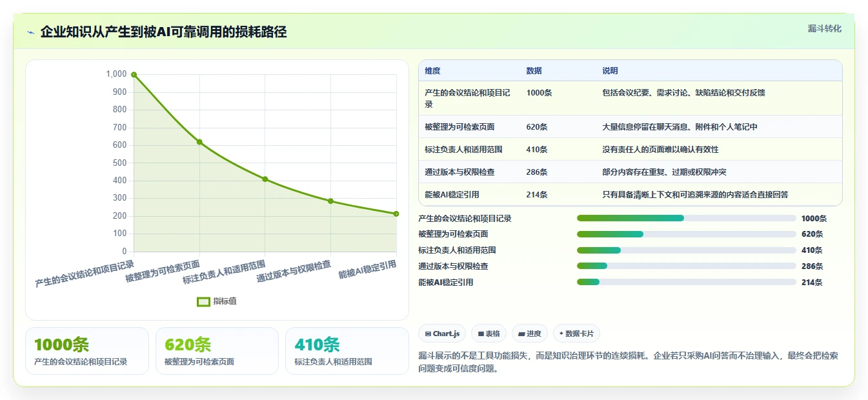
Task: Click the icon left of the page title
Action: pyautogui.click(x=30, y=32)
